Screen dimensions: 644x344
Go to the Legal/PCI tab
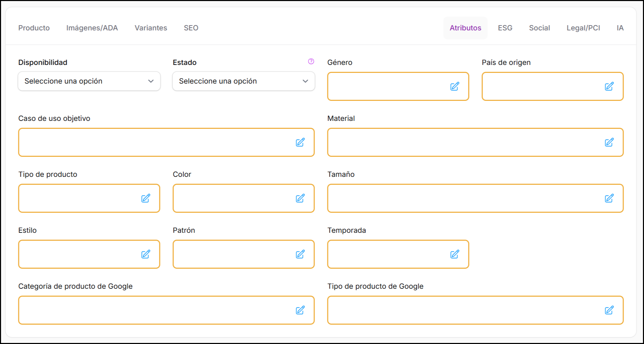click(583, 28)
